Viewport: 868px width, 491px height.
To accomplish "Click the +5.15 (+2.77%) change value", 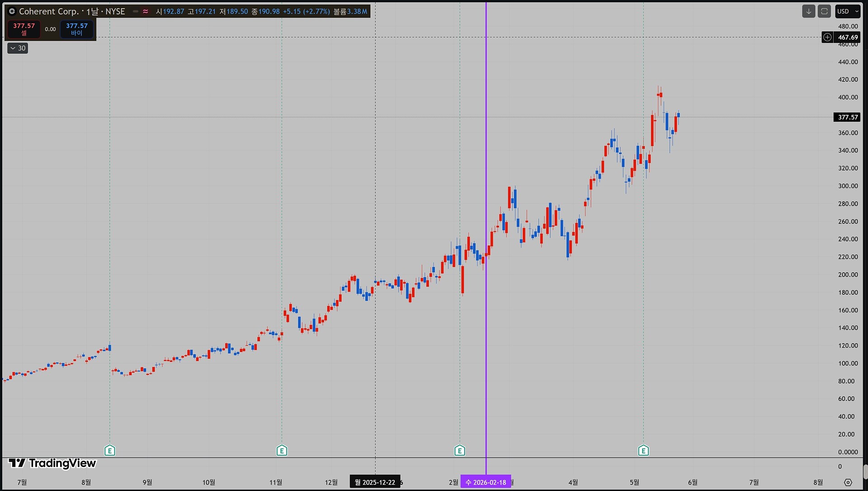I will click(307, 11).
